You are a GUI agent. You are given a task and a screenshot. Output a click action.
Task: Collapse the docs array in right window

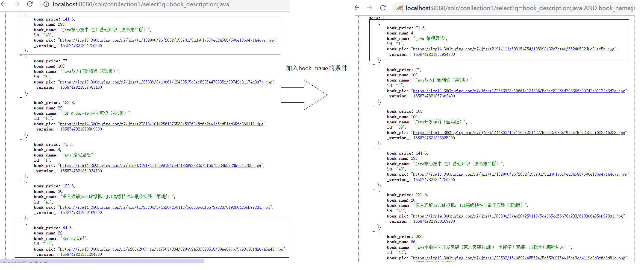coord(364,18)
